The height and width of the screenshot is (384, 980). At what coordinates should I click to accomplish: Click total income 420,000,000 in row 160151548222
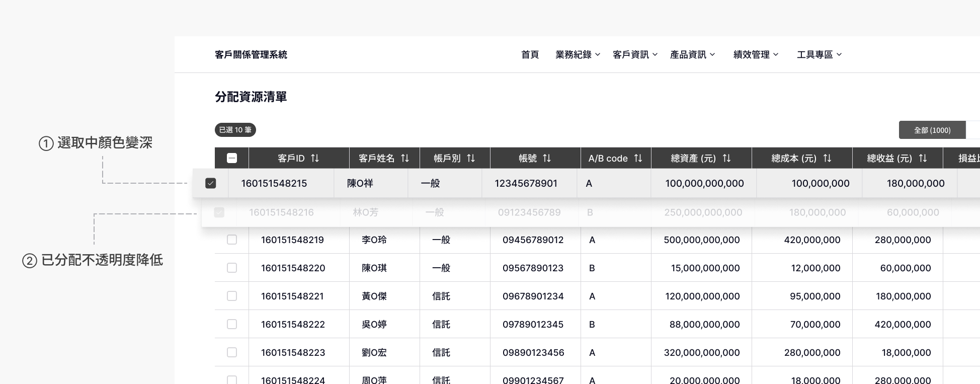[903, 324]
